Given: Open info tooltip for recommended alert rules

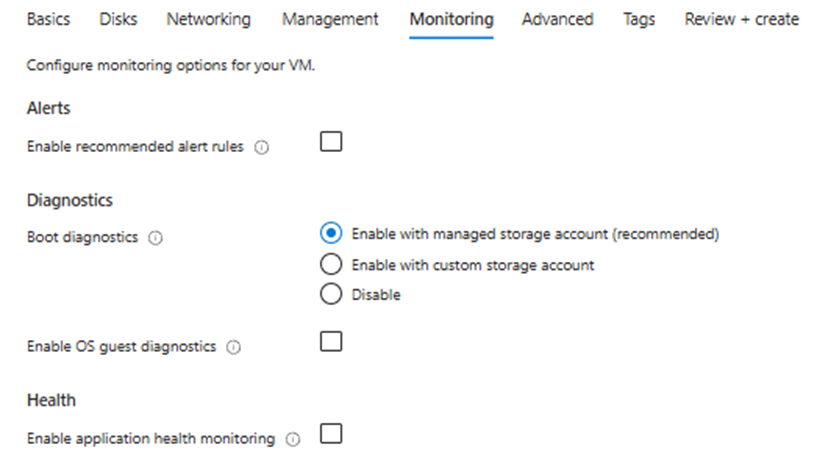Looking at the screenshot, I should [262, 147].
